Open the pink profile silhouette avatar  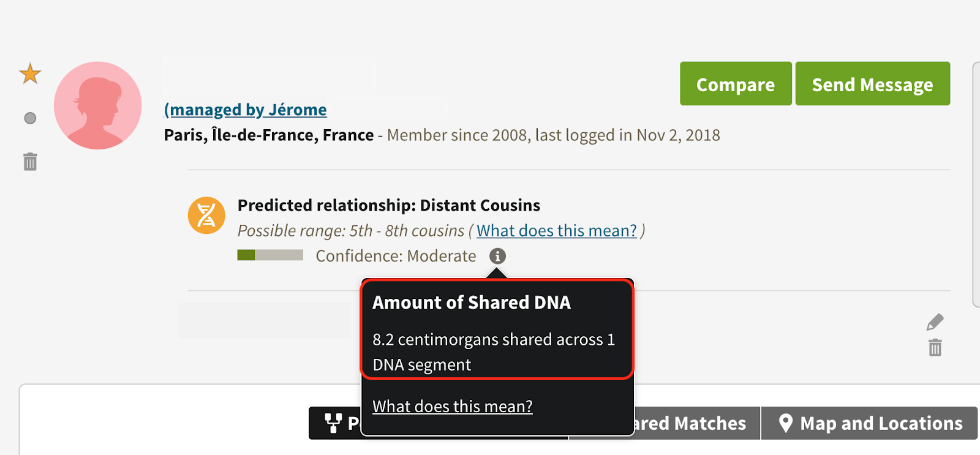98,105
